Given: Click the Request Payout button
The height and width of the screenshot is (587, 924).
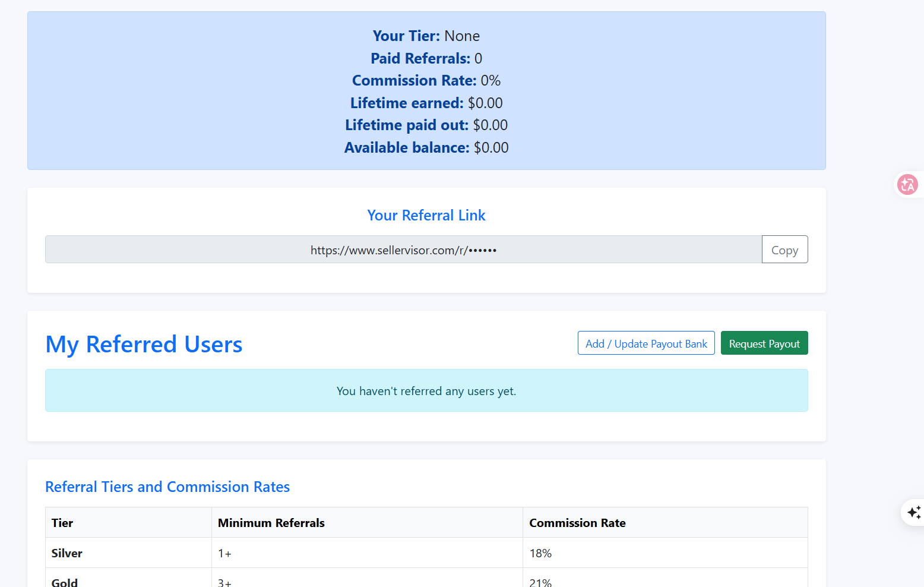Looking at the screenshot, I should [764, 343].
